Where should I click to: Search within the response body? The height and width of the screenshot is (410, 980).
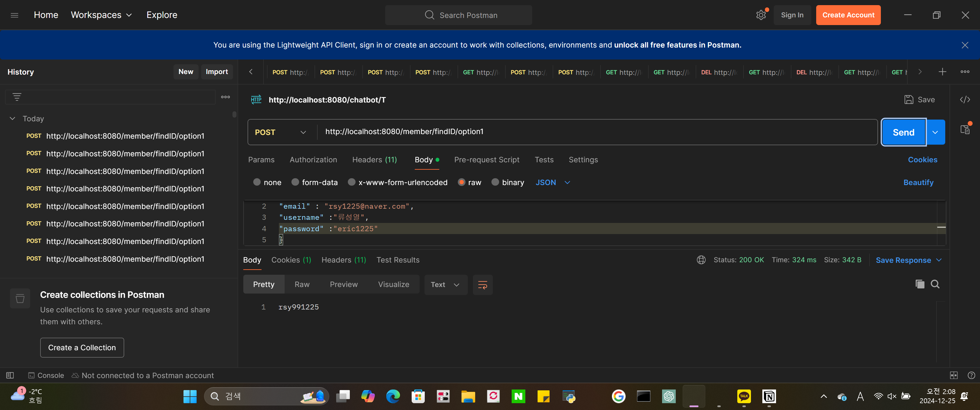tap(935, 284)
